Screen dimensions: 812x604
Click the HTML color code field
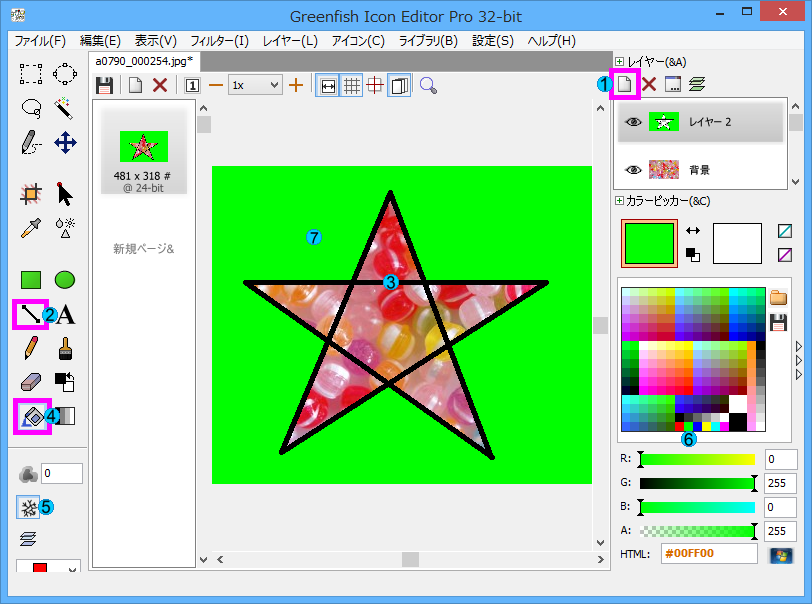point(708,554)
